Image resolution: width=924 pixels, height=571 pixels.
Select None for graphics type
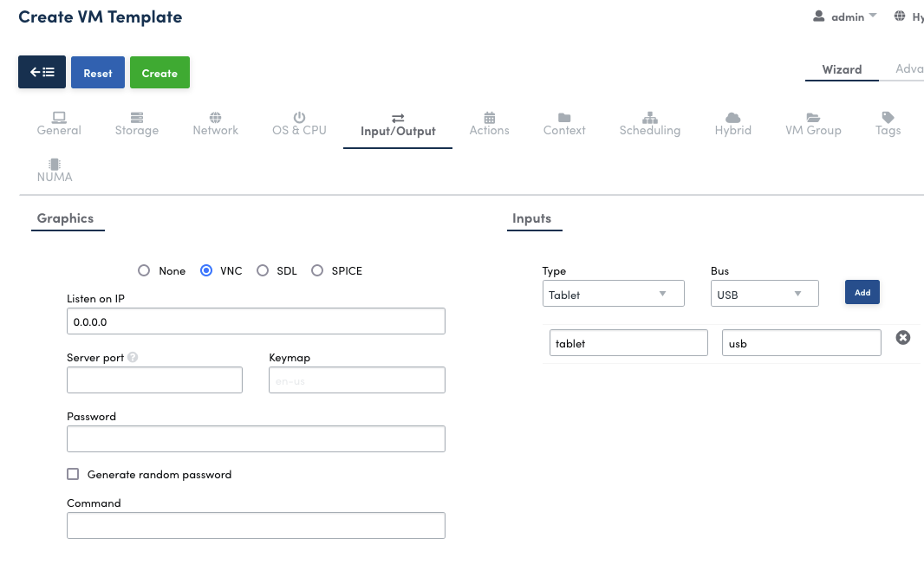[144, 270]
